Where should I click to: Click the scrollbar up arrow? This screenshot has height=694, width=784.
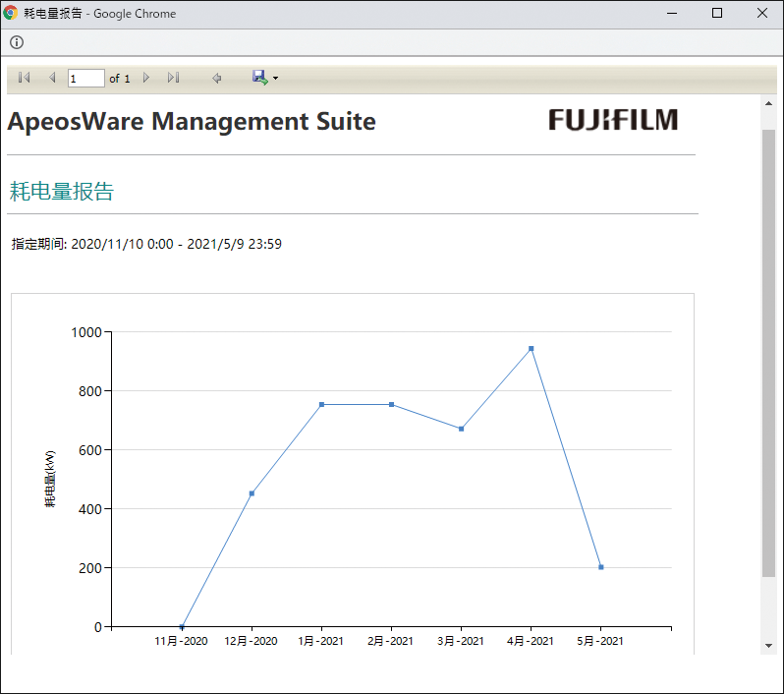coord(768,103)
